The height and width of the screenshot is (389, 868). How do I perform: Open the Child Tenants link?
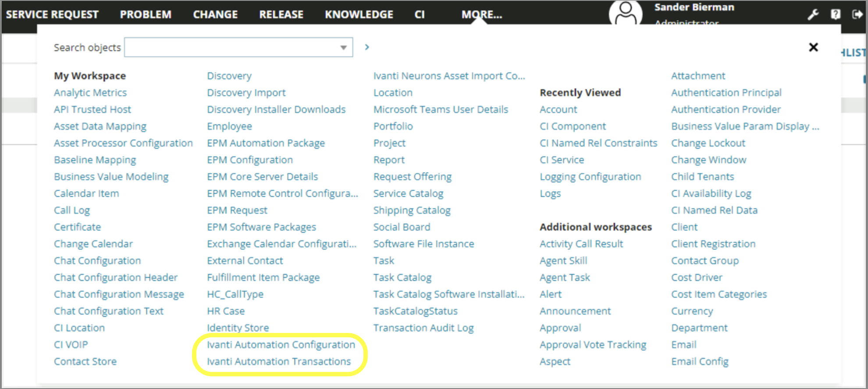tap(702, 177)
